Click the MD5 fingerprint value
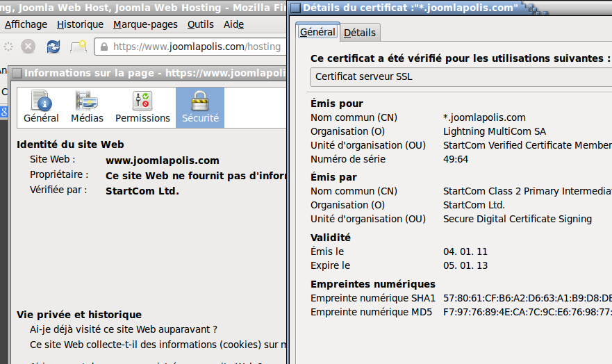Image resolution: width=612 pixels, height=364 pixels. tap(527, 313)
